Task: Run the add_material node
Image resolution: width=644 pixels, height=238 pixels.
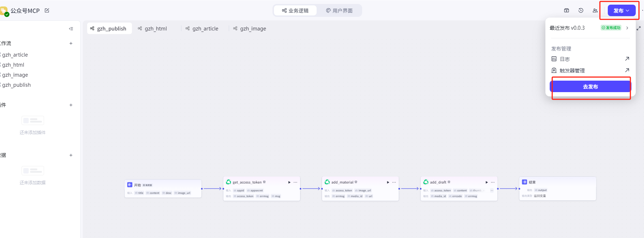Action: pos(388,182)
